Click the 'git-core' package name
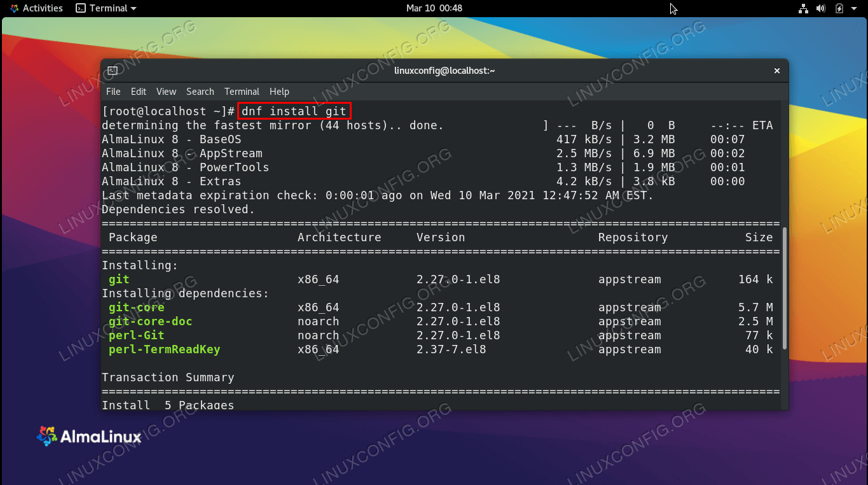 [137, 307]
